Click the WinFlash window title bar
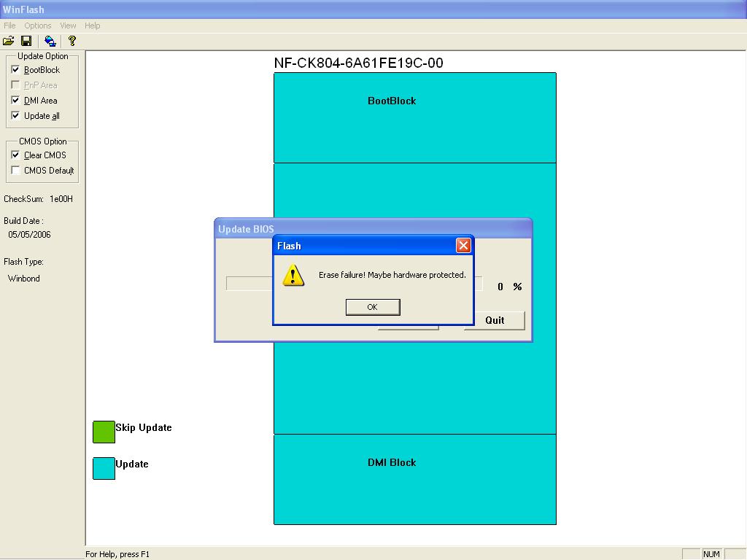The image size is (747, 560). coord(373,9)
